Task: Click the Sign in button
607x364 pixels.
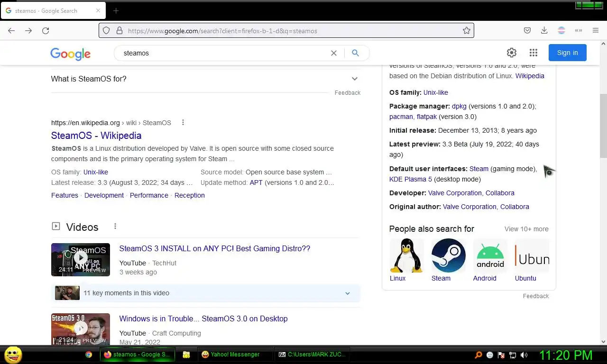Action: tap(568, 53)
